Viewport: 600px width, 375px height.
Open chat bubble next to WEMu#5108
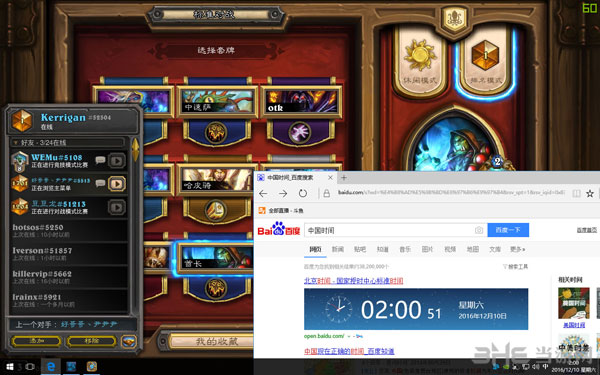(100, 160)
